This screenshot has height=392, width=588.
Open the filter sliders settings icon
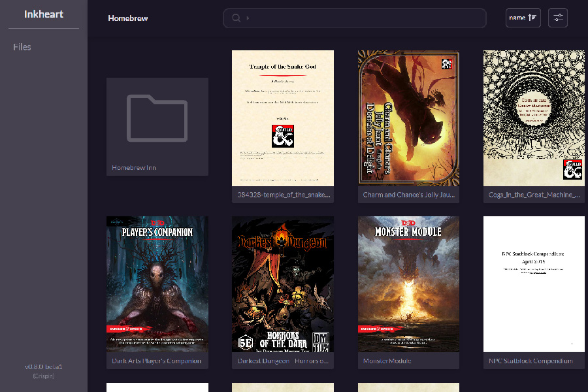click(558, 18)
